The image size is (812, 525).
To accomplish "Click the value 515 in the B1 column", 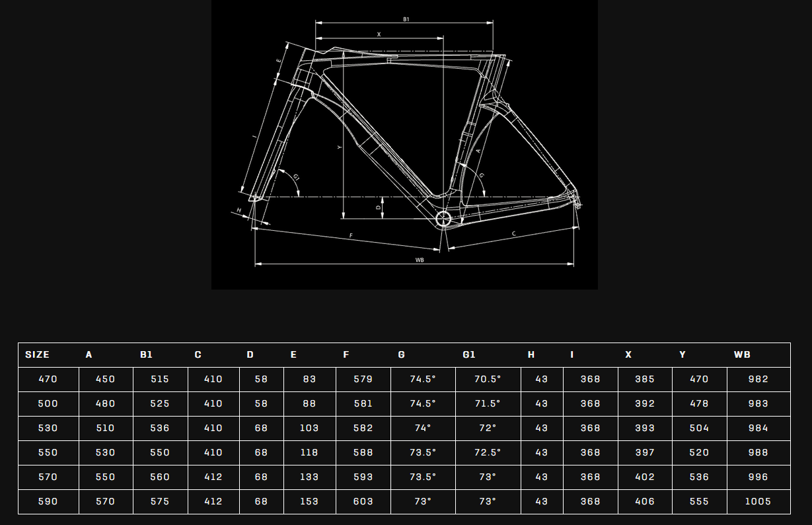I will (x=160, y=380).
